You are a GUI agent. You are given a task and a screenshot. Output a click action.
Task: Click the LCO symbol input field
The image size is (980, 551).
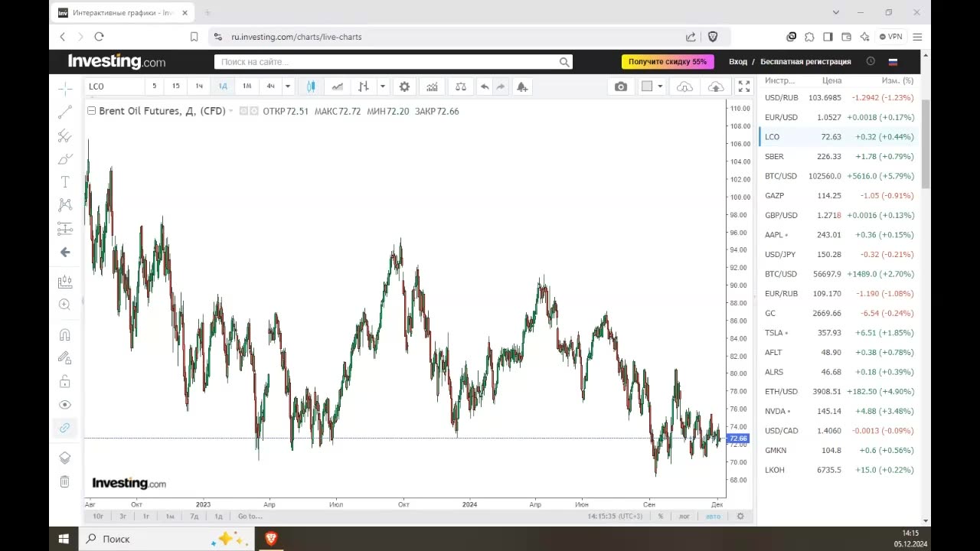[x=113, y=86]
